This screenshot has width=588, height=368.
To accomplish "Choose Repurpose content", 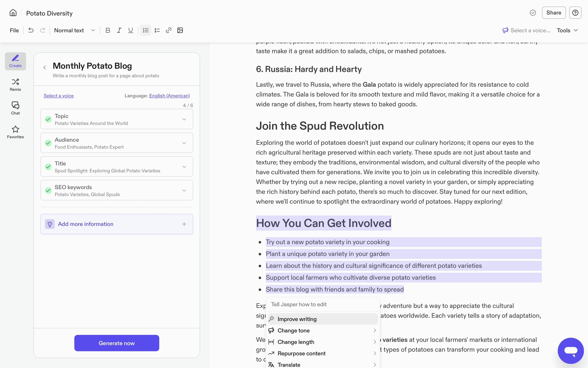I will point(323,353).
